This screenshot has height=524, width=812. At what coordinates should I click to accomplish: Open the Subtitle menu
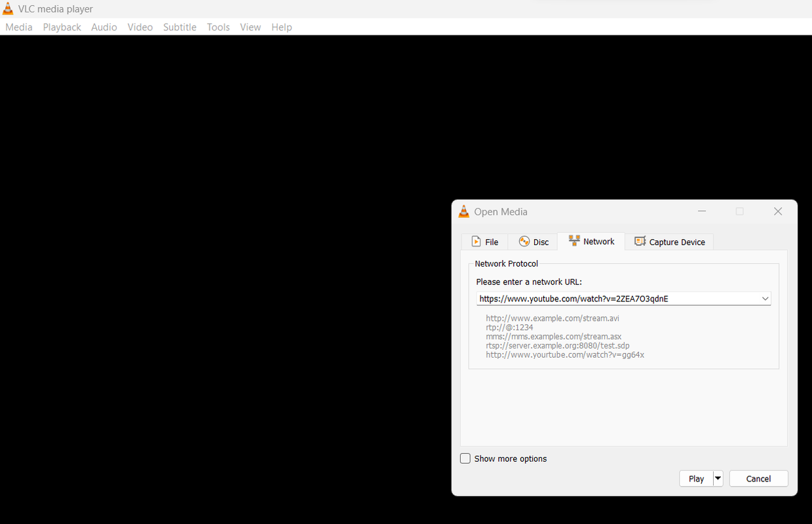tap(180, 27)
